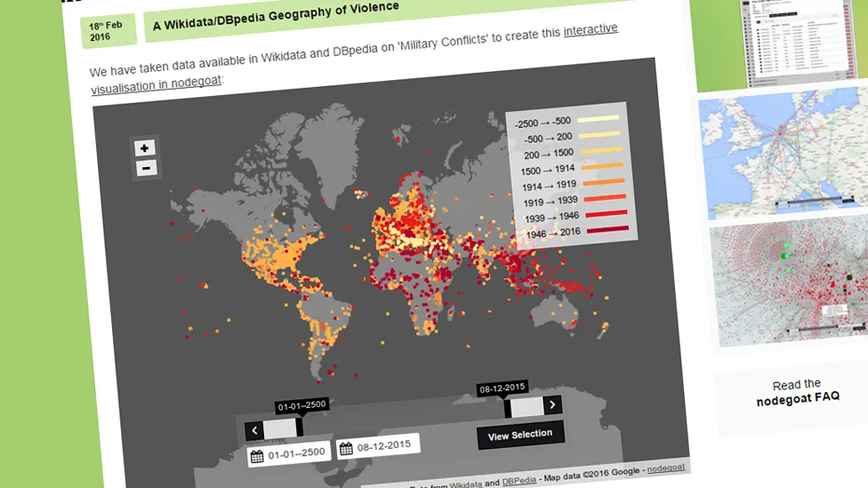
Task: Zoom in on the map with plus button
Action: 144,148
